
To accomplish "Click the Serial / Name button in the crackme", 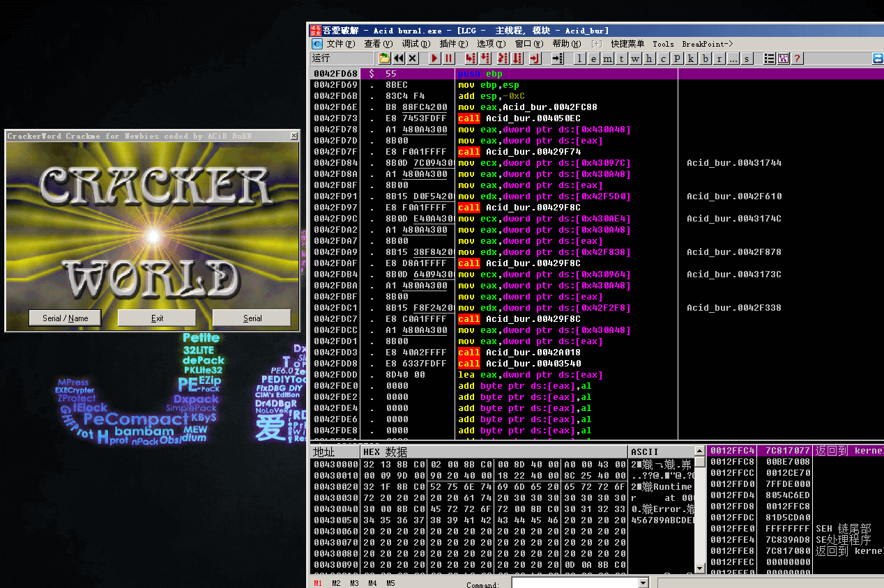I will [66, 318].
